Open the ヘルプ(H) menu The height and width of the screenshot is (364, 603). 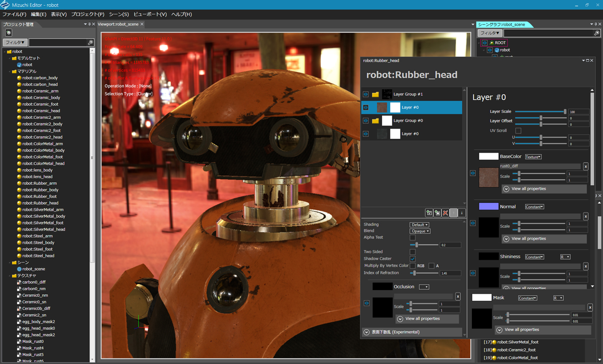coord(181,15)
